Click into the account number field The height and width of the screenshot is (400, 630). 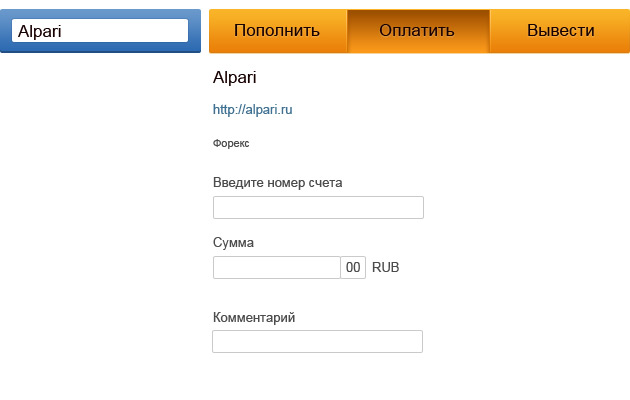pyautogui.click(x=318, y=208)
